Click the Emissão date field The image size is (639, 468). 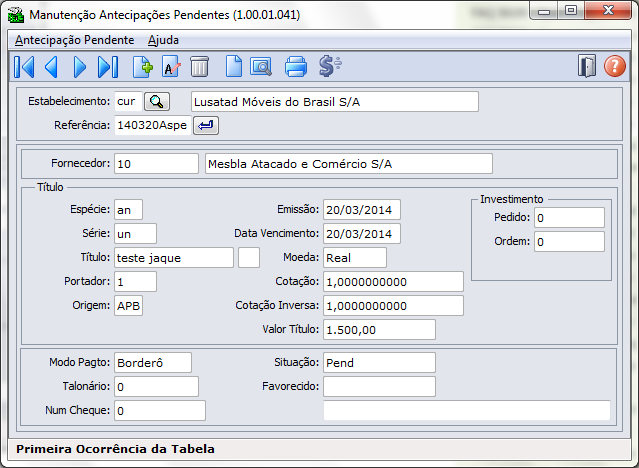click(x=362, y=210)
